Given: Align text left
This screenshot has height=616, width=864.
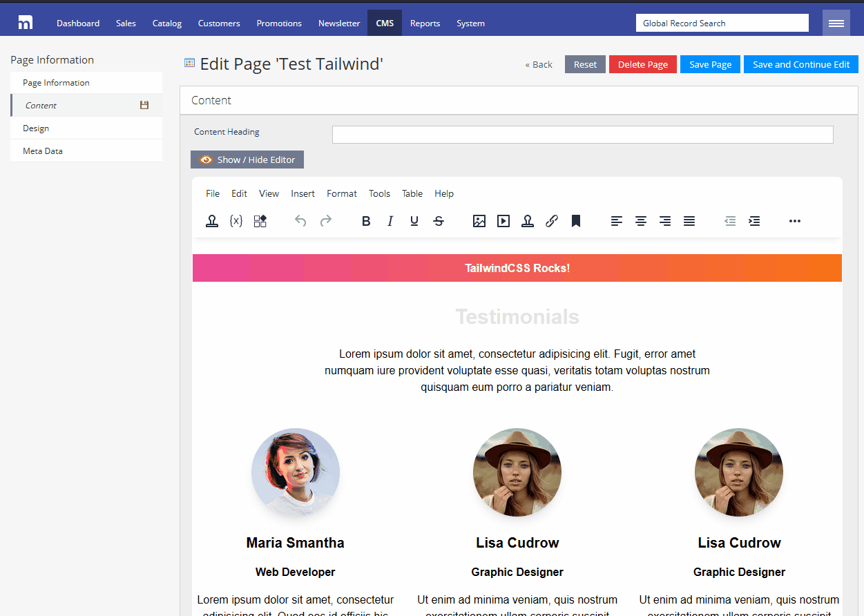Looking at the screenshot, I should point(617,221).
